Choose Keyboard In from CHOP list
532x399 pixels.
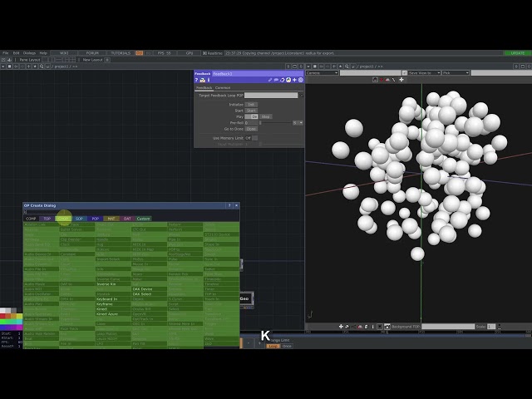click(107, 299)
